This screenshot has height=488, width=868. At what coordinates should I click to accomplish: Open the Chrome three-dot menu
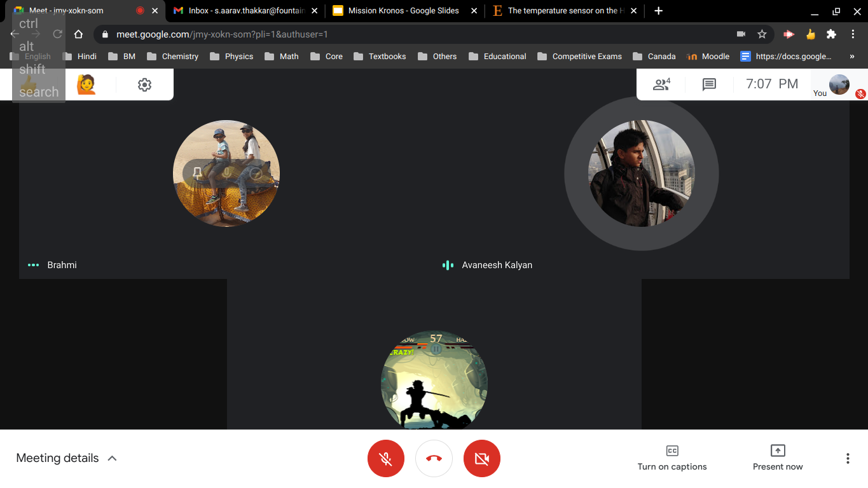point(853,34)
